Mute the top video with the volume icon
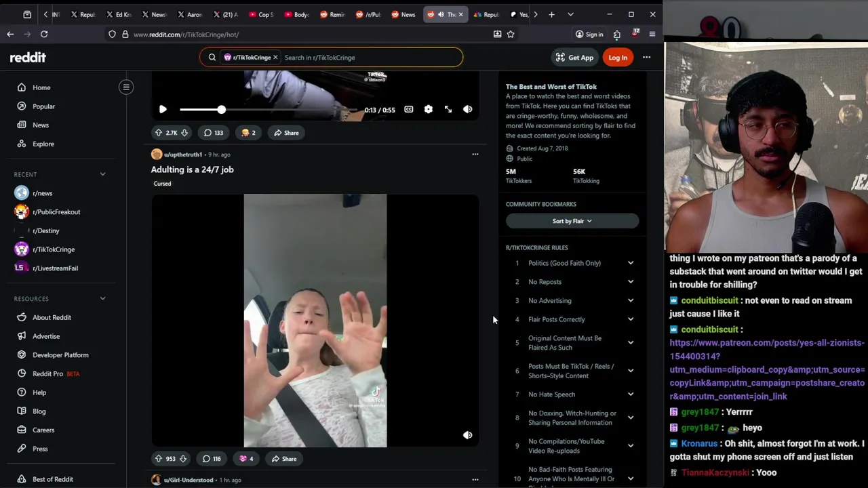The image size is (868, 488). [x=468, y=109]
